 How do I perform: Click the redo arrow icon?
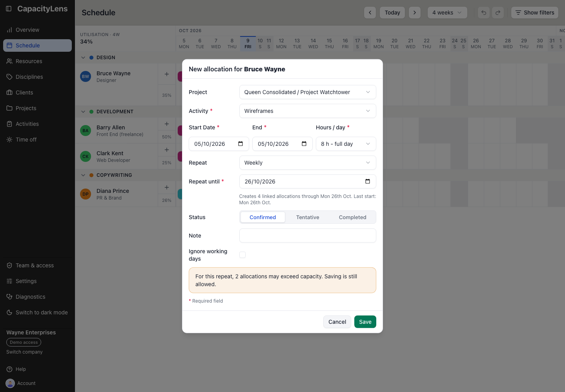pos(498,13)
